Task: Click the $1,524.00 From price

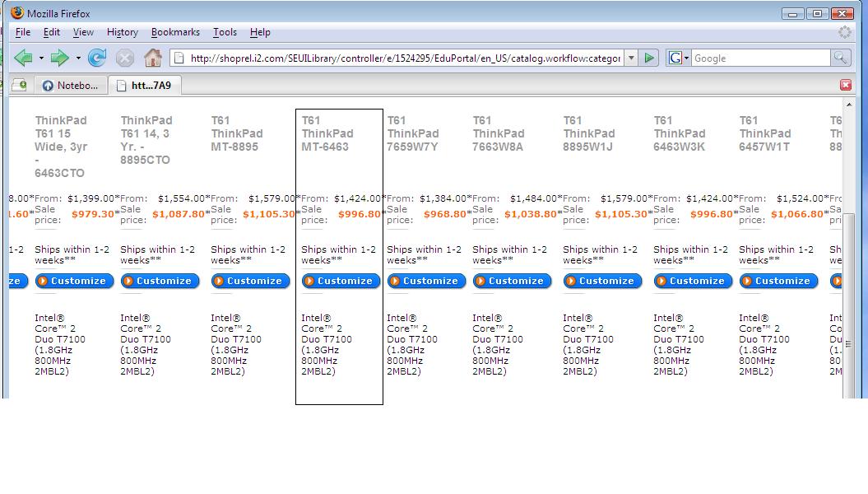Action: coord(801,198)
